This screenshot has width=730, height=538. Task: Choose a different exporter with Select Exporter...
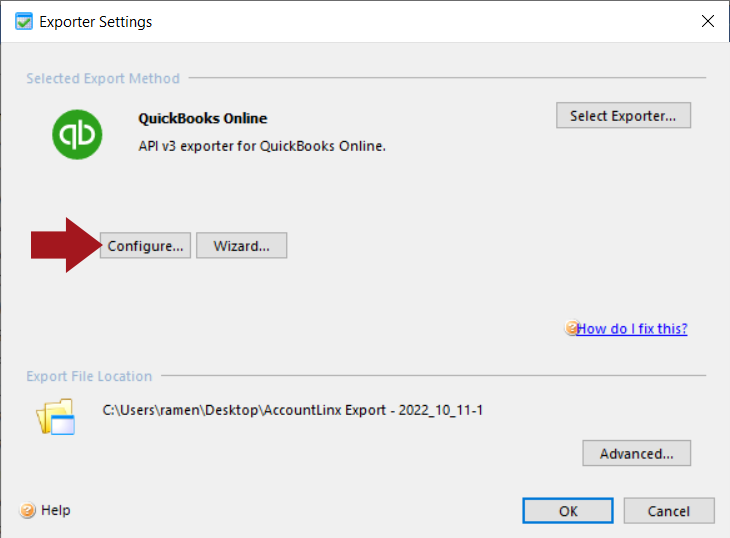click(x=623, y=115)
